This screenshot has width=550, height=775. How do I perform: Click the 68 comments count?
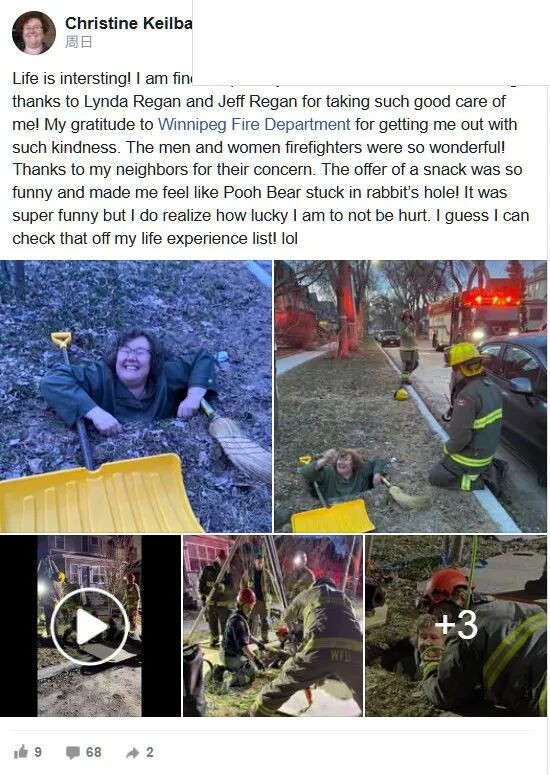point(93,752)
